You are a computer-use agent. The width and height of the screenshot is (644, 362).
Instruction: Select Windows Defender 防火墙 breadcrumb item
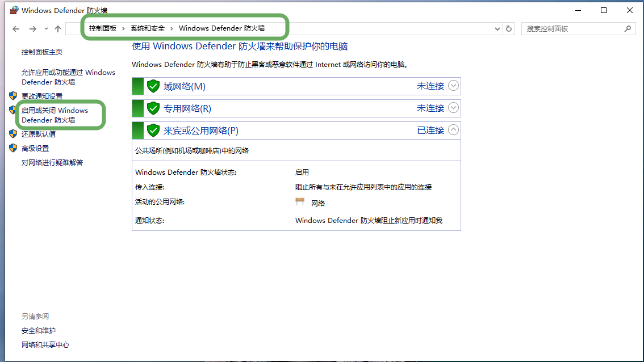[222, 28]
